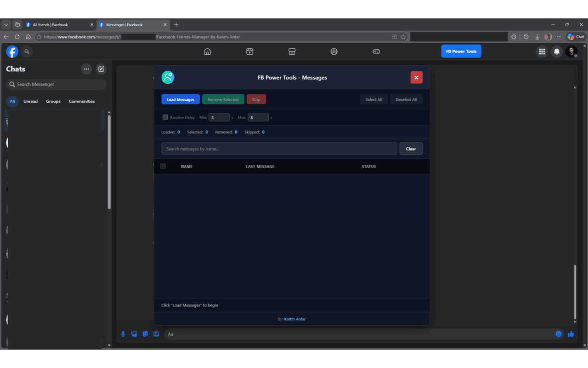The height and width of the screenshot is (368, 588).
Task: Select the All chats filter tab
Action: 12,101
